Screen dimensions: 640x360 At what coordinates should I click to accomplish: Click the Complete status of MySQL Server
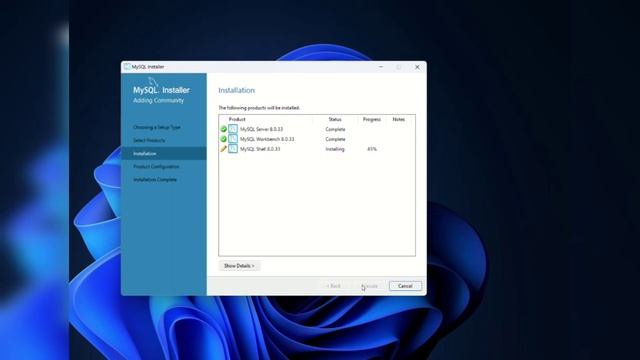click(335, 129)
